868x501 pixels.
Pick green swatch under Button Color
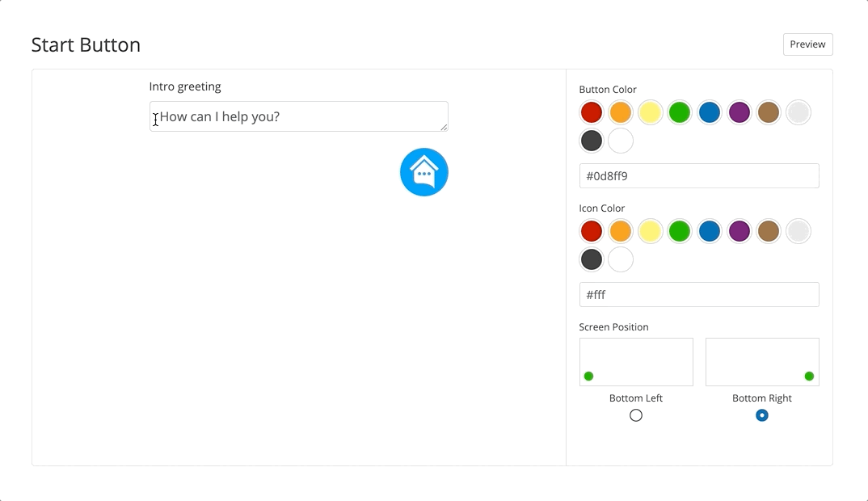680,112
